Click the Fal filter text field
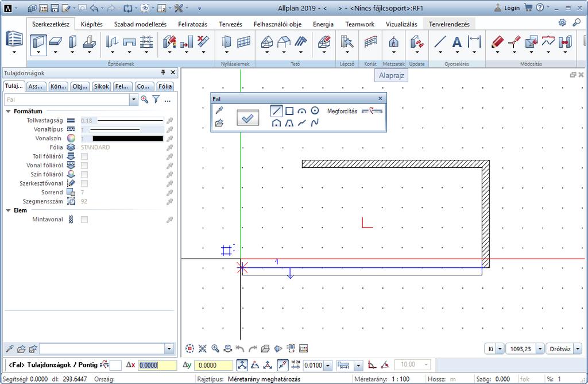This screenshot has height=384, width=588. pos(67,99)
